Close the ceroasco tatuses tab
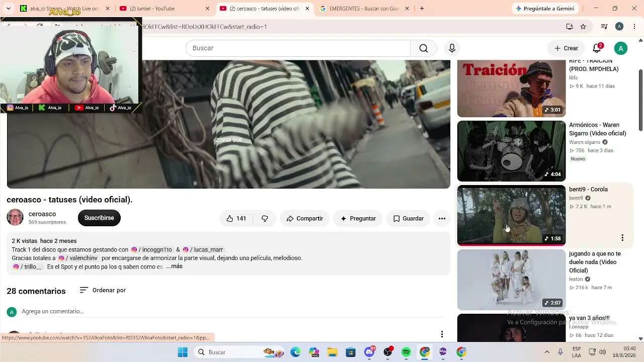 pyautogui.click(x=307, y=9)
